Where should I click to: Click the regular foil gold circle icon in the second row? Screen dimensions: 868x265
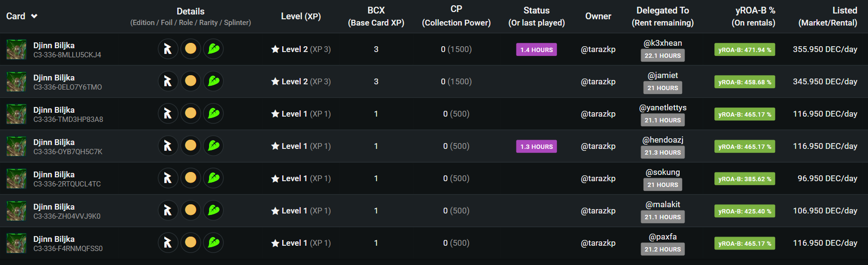(191, 81)
